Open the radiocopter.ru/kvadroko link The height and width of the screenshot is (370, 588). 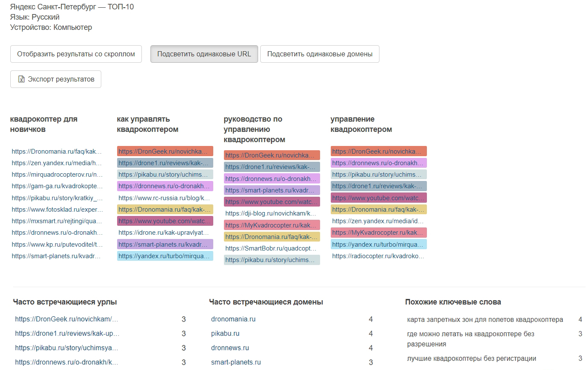coord(378,256)
